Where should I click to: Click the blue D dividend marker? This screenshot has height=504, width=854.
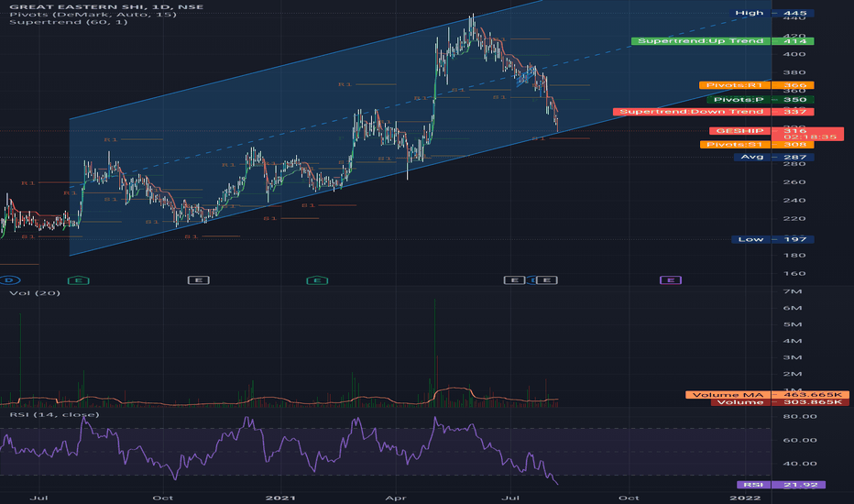pyautogui.click(x=9, y=280)
